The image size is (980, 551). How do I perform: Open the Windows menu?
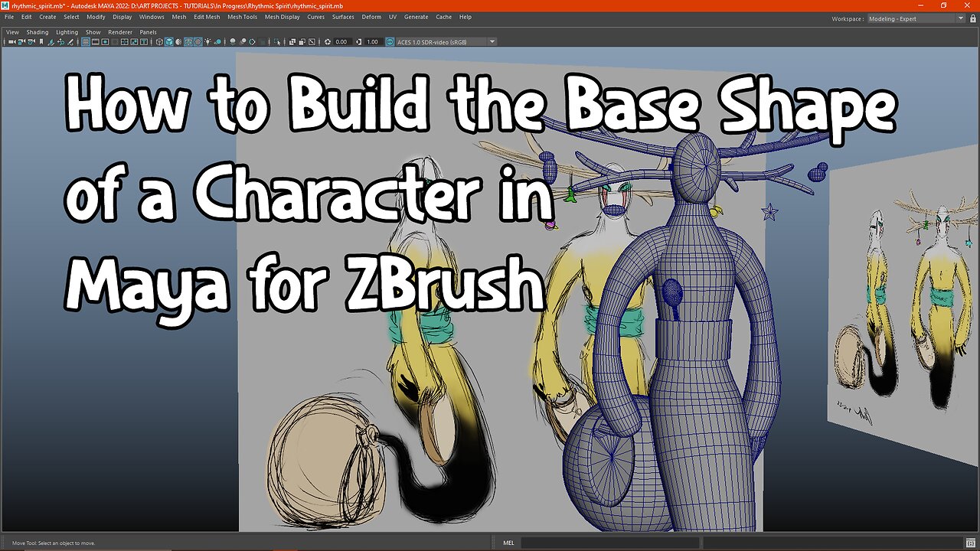[x=152, y=17]
